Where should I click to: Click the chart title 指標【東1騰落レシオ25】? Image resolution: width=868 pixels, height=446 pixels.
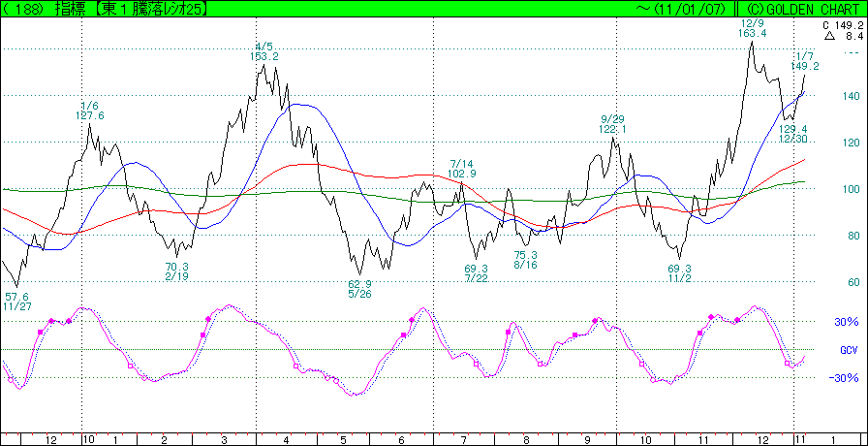click(128, 8)
